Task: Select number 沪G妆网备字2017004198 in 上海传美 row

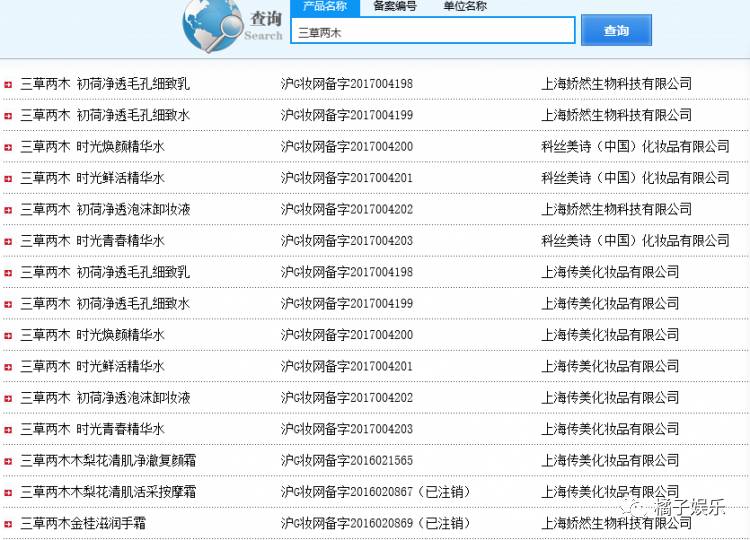Action: point(347,273)
